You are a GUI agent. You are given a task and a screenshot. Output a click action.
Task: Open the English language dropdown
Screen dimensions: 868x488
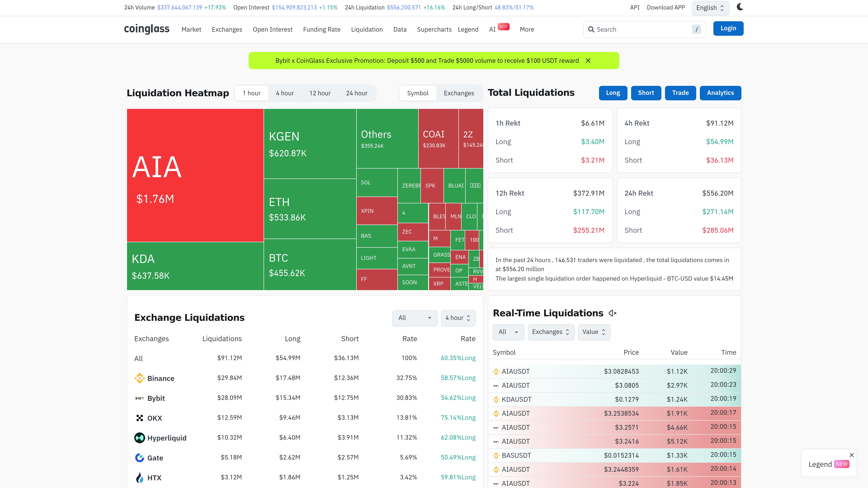coord(710,8)
